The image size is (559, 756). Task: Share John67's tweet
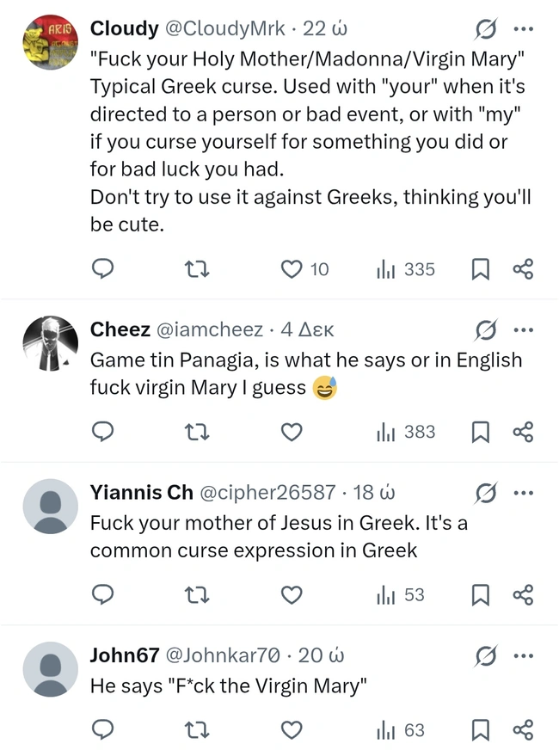pyautogui.click(x=523, y=730)
